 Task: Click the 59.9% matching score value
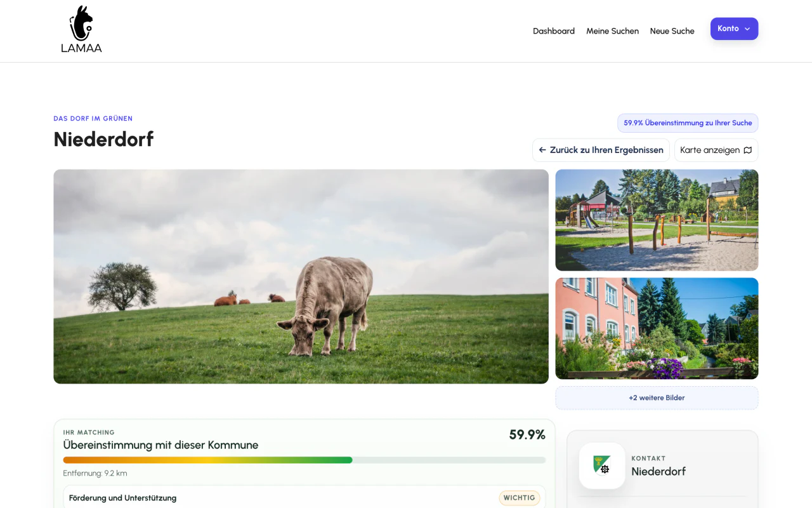pos(527,435)
